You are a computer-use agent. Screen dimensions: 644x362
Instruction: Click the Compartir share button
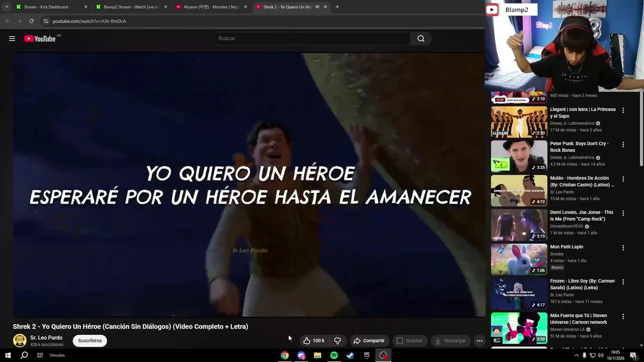[369, 340]
